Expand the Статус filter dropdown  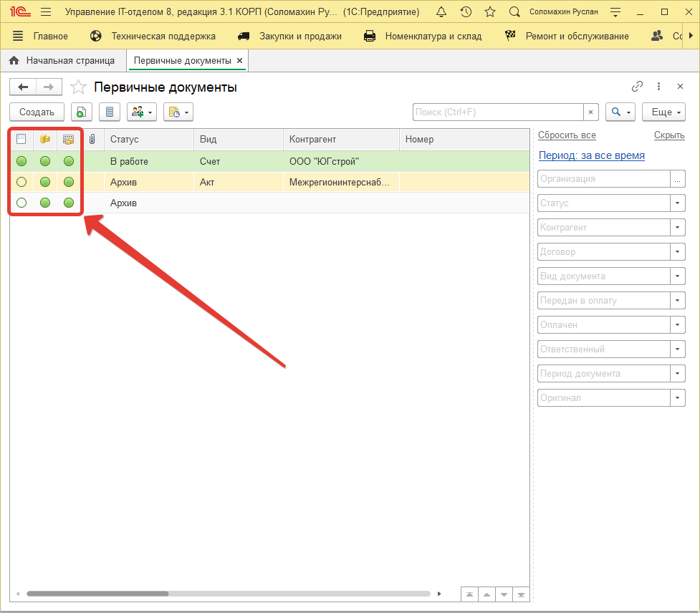tap(677, 203)
